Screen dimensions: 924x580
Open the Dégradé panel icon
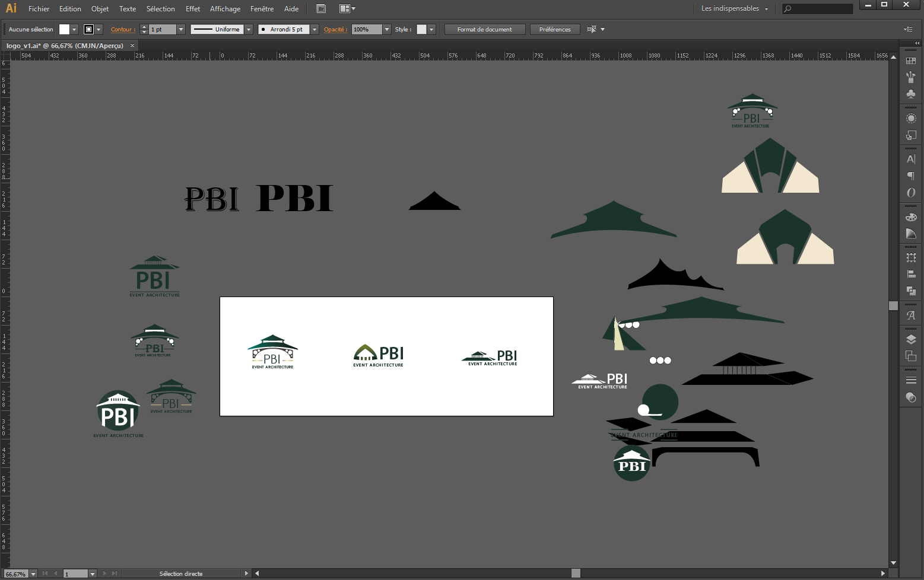(x=912, y=232)
